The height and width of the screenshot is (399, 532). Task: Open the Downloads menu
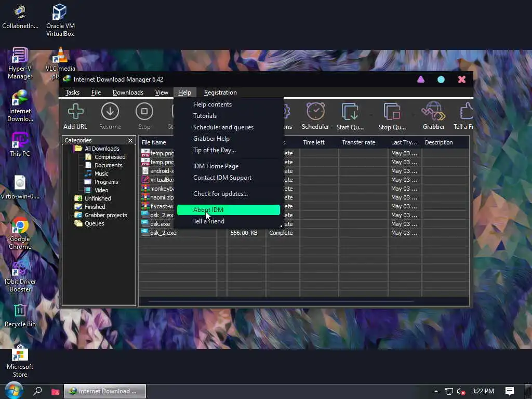(x=128, y=92)
